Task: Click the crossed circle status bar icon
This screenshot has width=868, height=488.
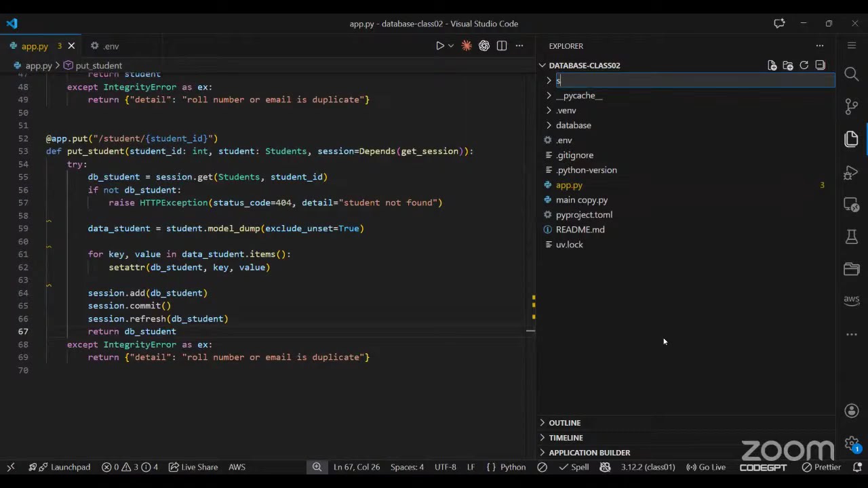Action: [x=542, y=467]
